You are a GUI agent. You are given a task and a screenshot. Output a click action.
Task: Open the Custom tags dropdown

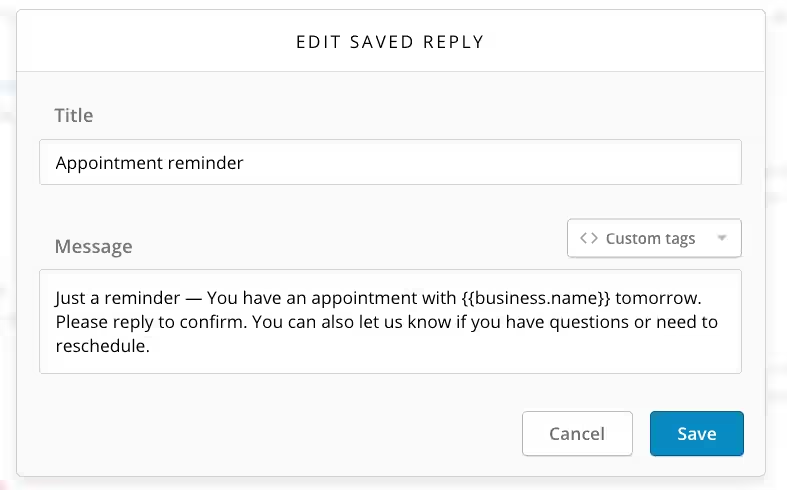click(x=654, y=238)
